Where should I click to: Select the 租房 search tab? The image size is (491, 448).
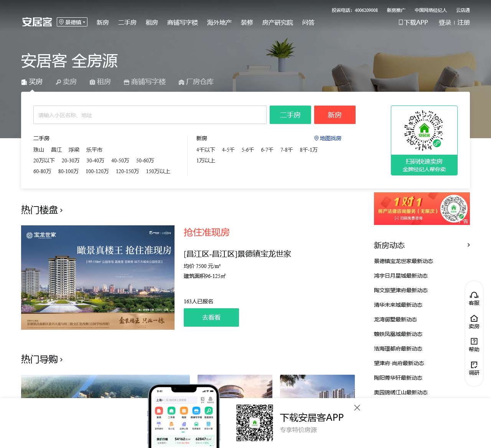pos(100,82)
